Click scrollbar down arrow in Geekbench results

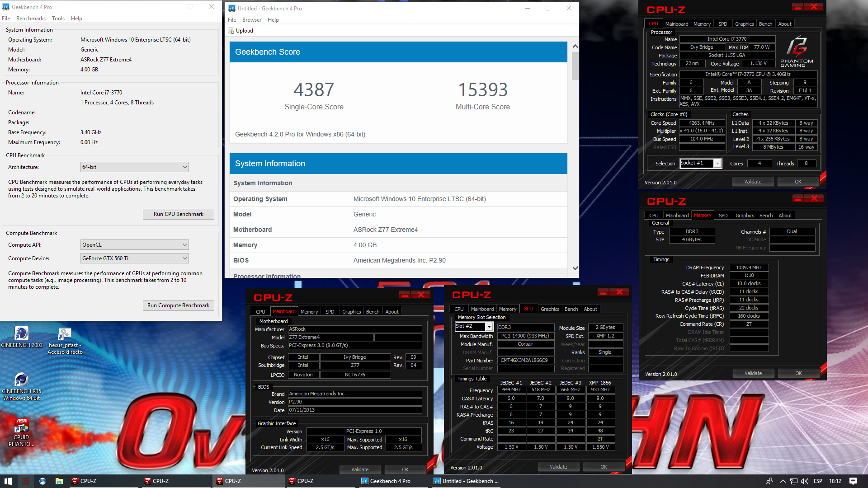click(575, 268)
